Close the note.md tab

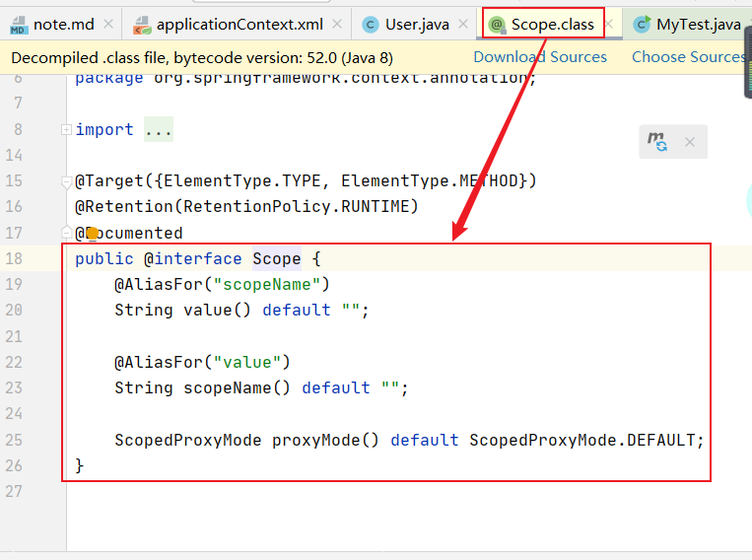[x=107, y=24]
